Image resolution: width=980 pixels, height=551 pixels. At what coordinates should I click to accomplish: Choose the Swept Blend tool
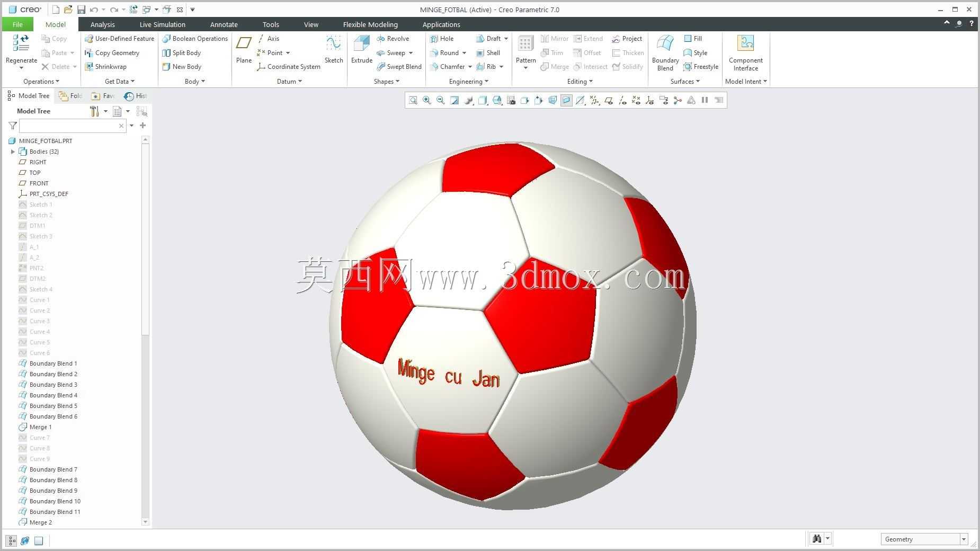click(399, 67)
